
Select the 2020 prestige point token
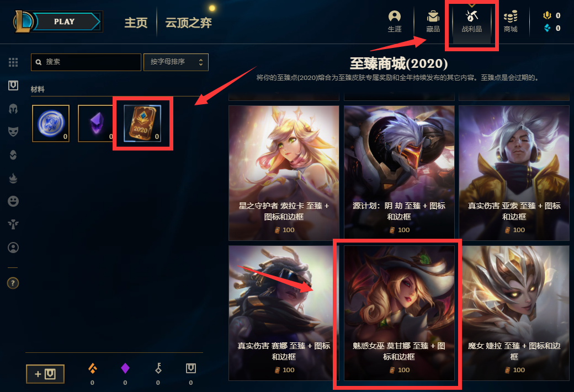[x=142, y=123]
